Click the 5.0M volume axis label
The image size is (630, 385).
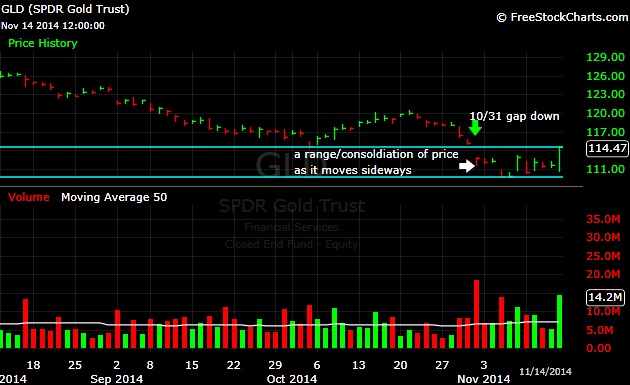pos(600,330)
